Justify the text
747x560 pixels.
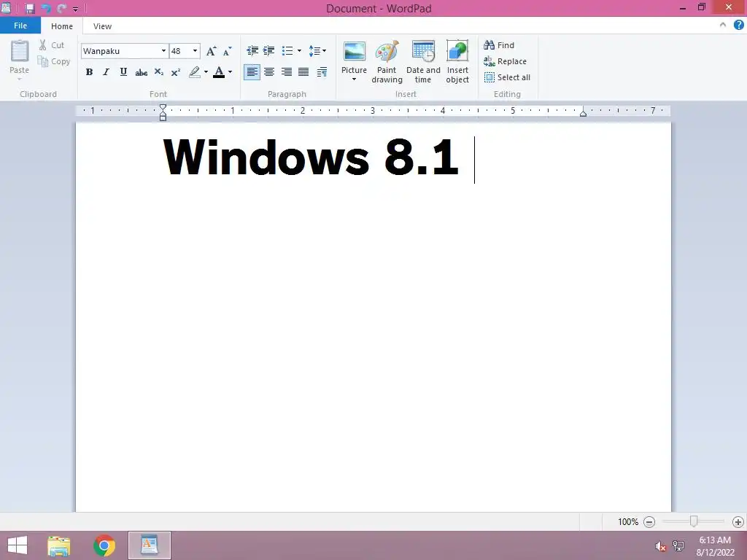point(303,72)
